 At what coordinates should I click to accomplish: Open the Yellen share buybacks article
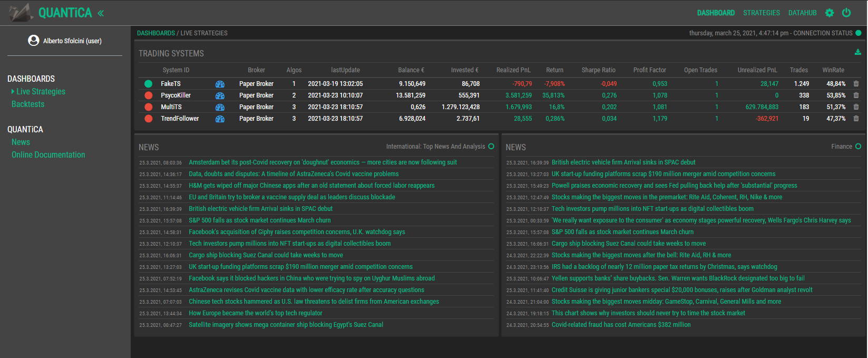click(678, 278)
